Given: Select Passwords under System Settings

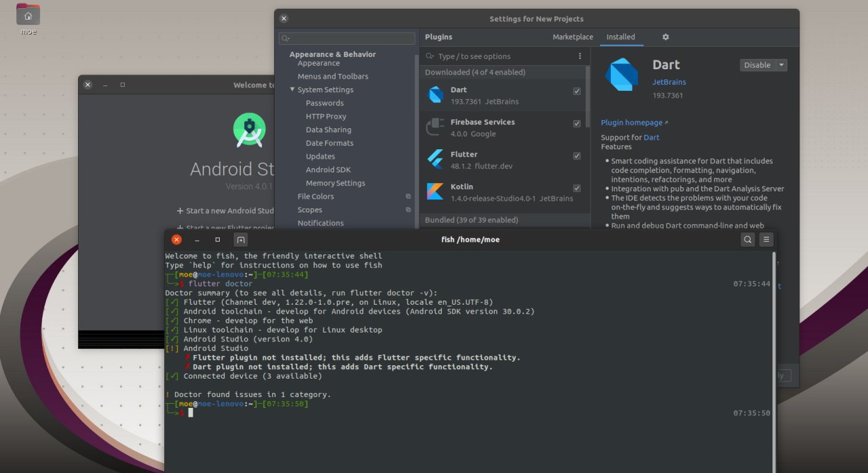Looking at the screenshot, I should (x=325, y=103).
